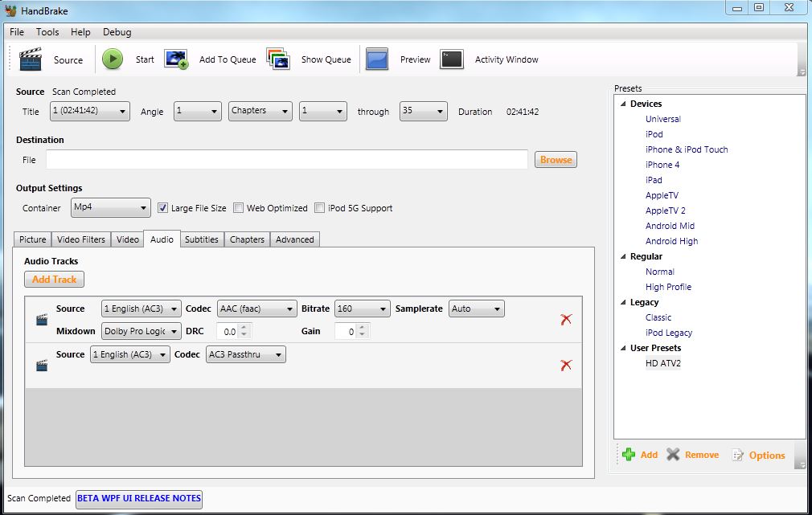
Task: Click the preset Options icon
Action: point(737,455)
